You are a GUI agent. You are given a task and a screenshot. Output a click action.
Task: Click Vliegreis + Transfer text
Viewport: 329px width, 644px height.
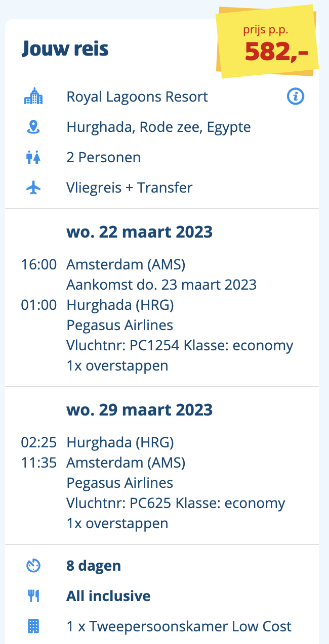130,188
